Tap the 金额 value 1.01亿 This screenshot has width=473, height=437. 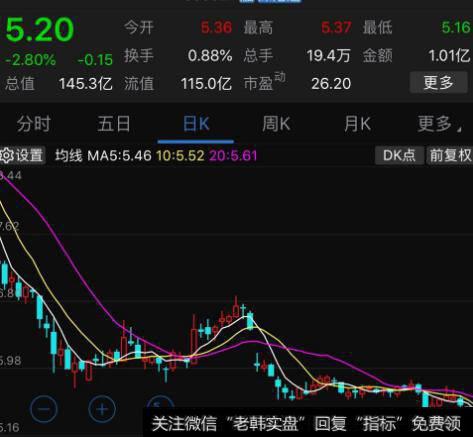pos(449,56)
